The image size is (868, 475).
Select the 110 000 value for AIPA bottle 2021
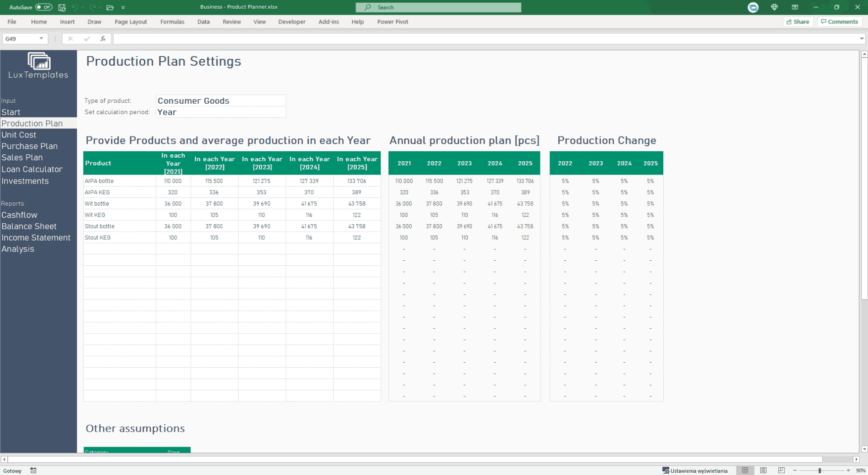(173, 181)
